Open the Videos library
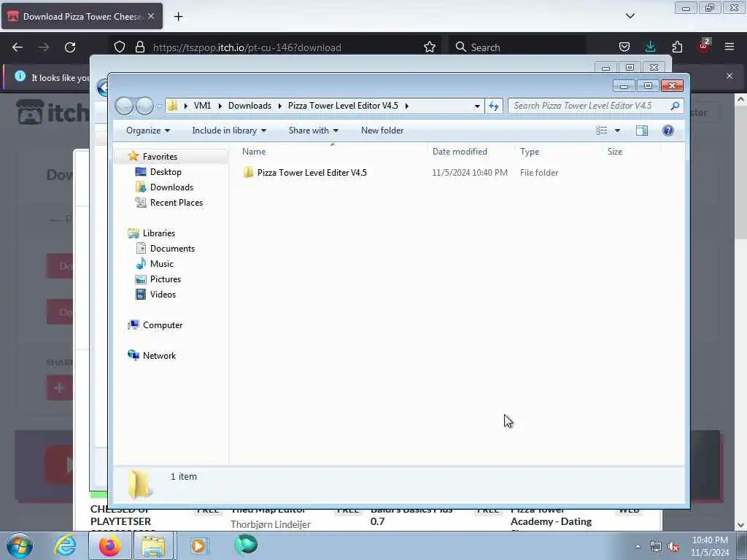The image size is (747, 560). 163,295
